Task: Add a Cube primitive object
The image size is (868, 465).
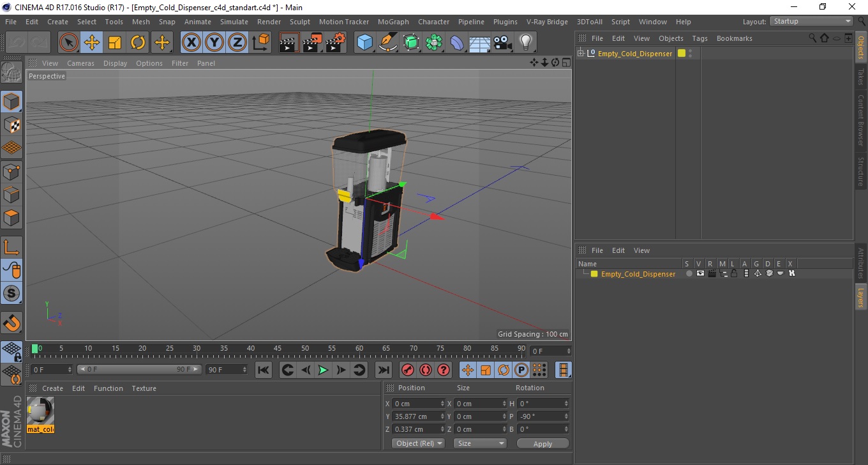Action: pyautogui.click(x=365, y=43)
